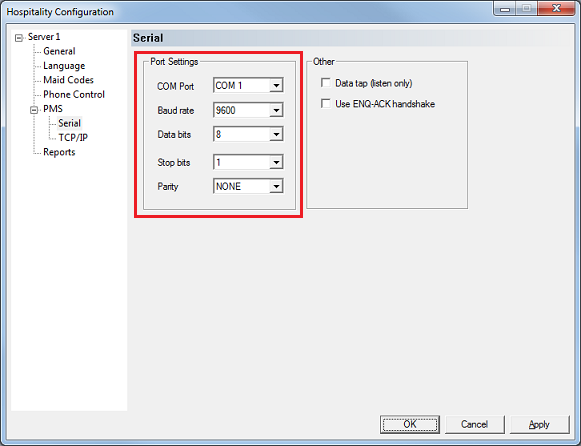581x446 pixels.
Task: Select Language in the tree
Action: tap(64, 66)
